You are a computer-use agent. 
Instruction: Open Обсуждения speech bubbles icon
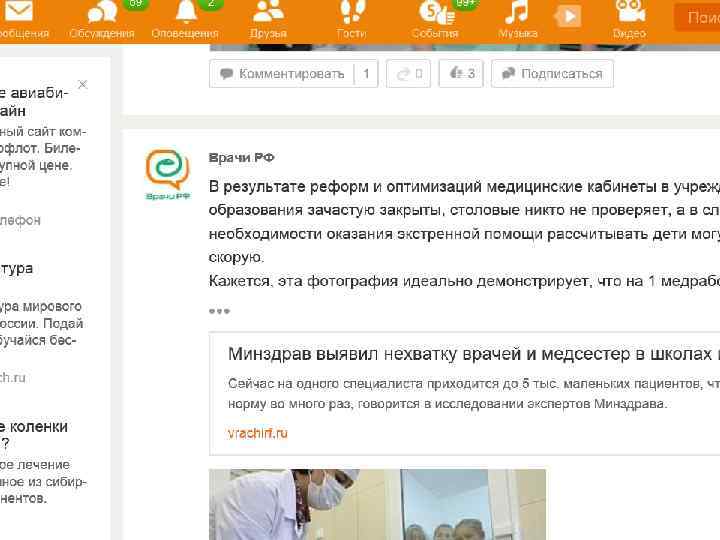[102, 11]
